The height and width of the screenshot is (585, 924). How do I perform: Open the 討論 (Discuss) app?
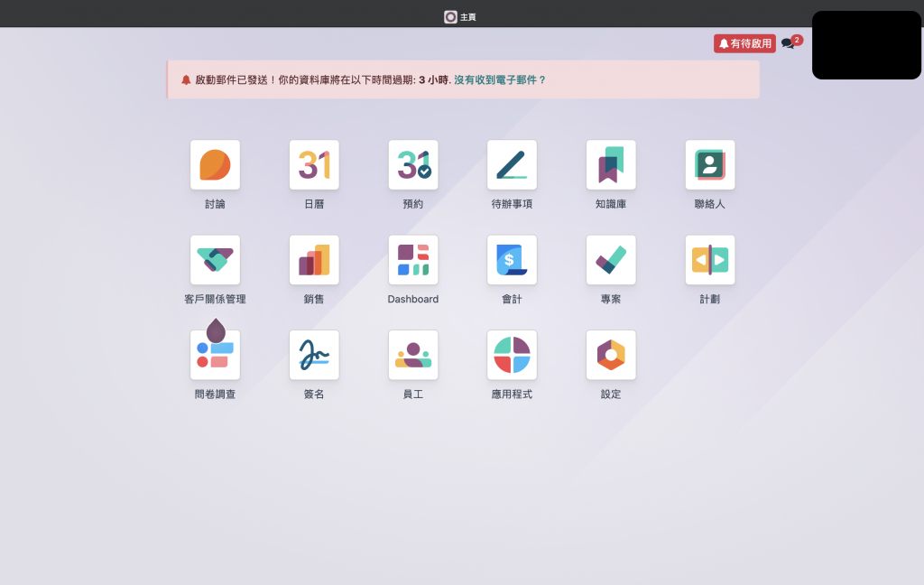[215, 165]
